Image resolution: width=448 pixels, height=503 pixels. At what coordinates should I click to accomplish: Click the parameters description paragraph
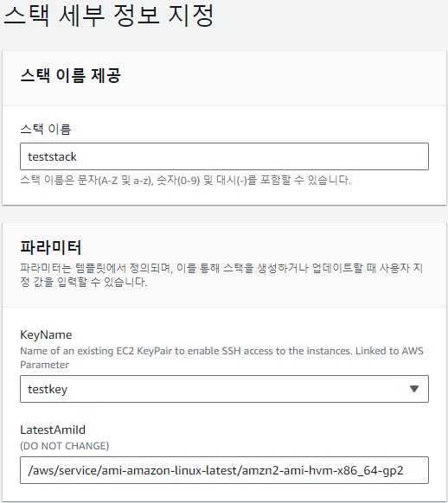click(221, 275)
